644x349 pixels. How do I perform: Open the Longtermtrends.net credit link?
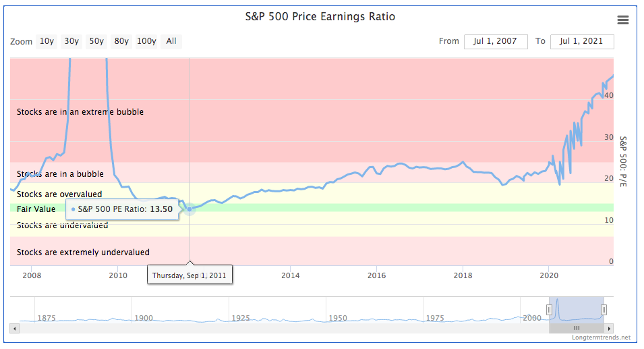pyautogui.click(x=601, y=338)
